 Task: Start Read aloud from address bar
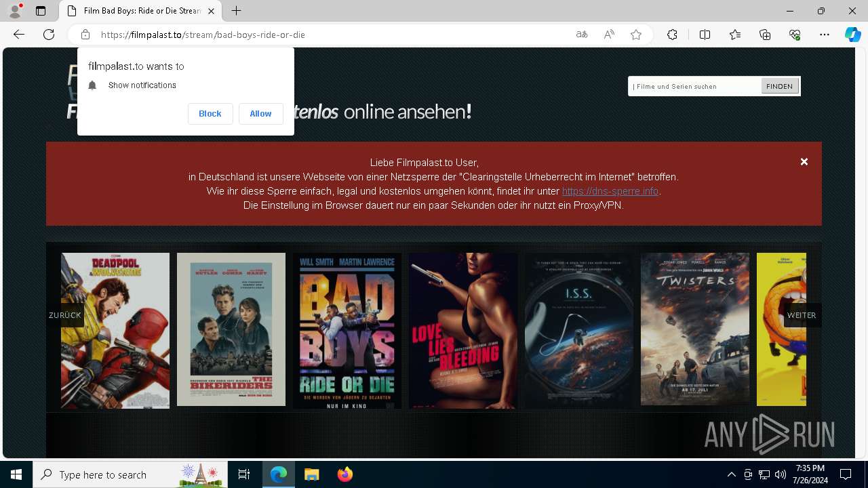click(609, 35)
